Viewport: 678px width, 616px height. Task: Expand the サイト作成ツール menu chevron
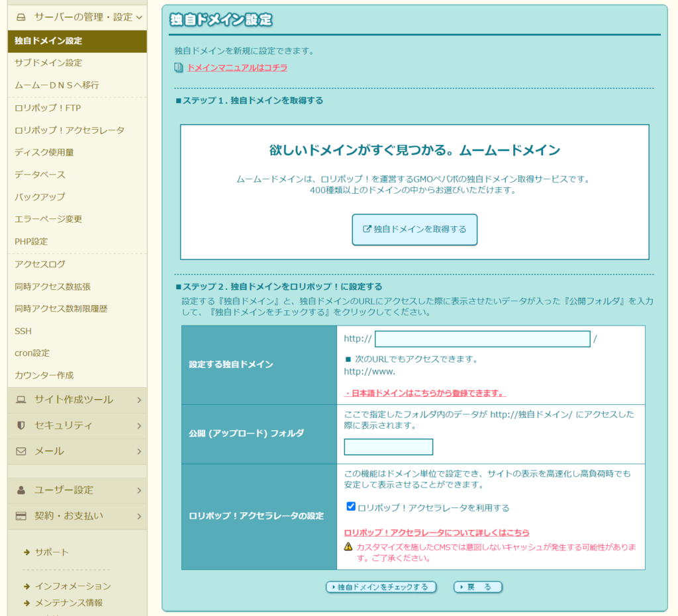point(138,400)
